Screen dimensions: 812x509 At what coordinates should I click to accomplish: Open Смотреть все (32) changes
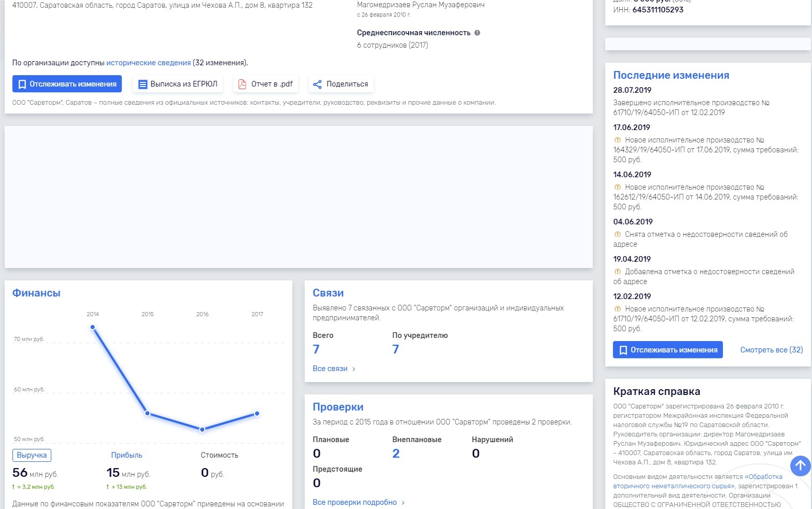pyautogui.click(x=771, y=350)
